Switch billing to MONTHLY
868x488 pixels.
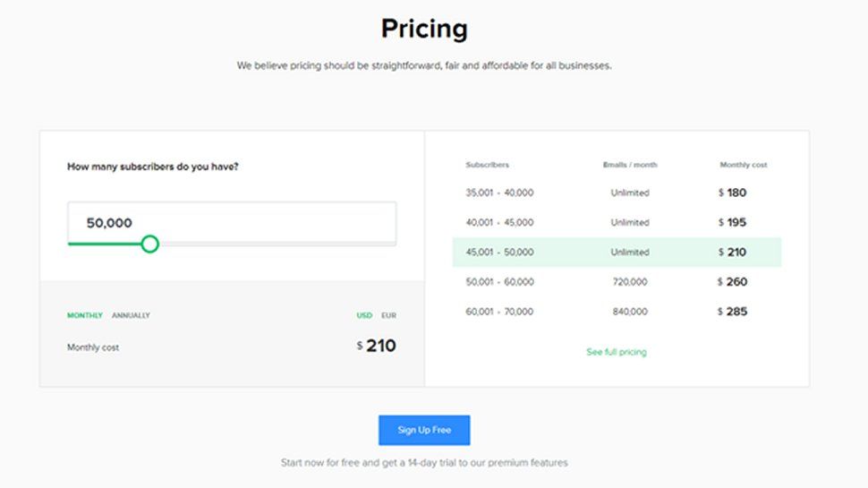pos(85,315)
